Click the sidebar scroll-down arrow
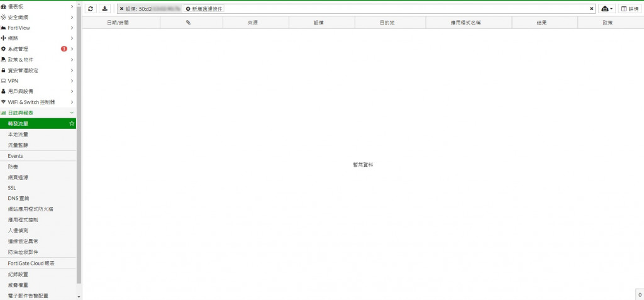 coord(79,296)
